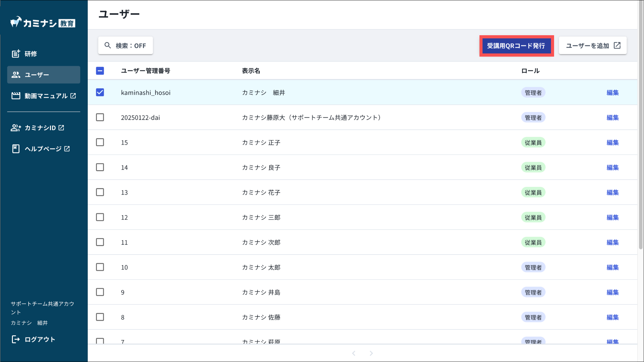Go to previous page with left chevron

pyautogui.click(x=354, y=353)
